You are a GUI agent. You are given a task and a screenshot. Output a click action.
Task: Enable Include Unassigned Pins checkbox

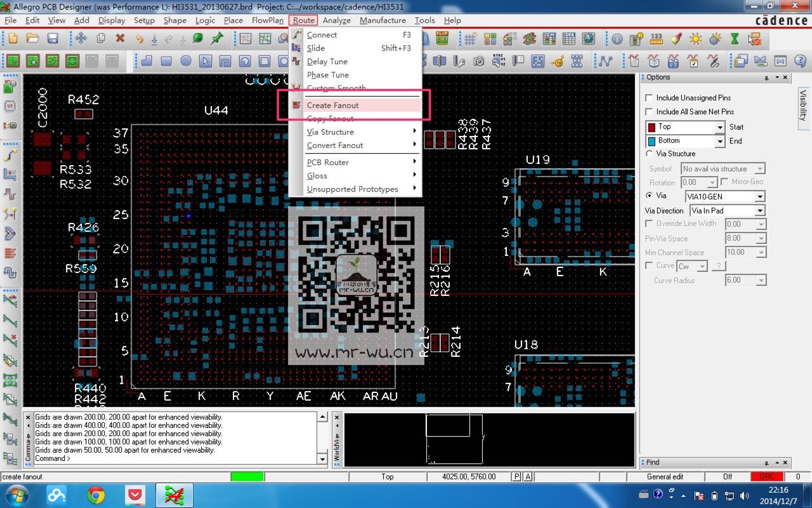click(649, 98)
